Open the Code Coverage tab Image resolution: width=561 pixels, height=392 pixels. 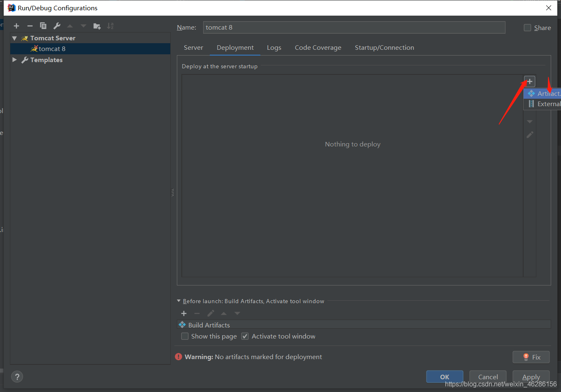click(318, 48)
